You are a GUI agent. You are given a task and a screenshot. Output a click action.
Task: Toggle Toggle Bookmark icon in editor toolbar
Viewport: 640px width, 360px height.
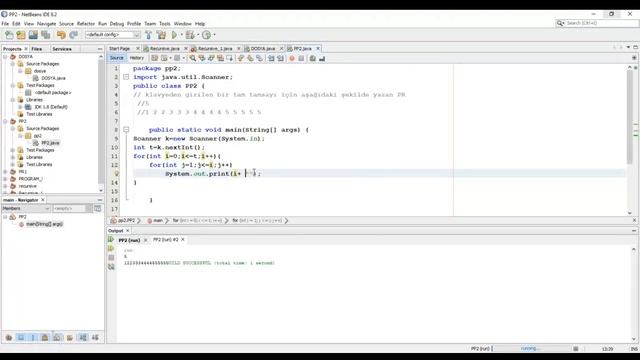point(259,58)
